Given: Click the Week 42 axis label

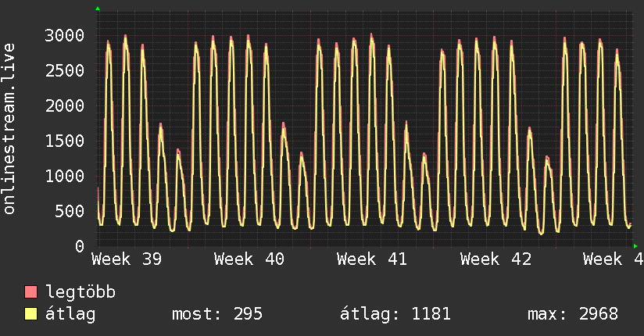Looking at the screenshot, I should (496, 259).
